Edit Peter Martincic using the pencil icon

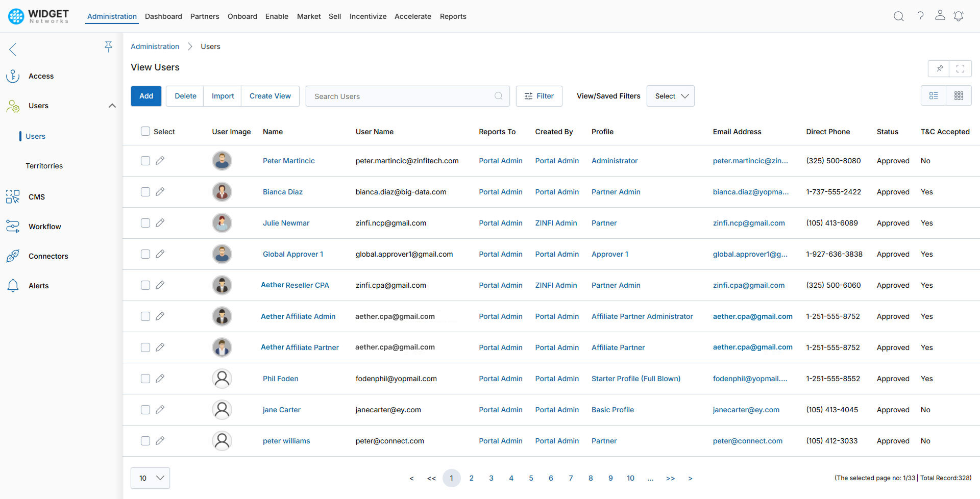(160, 160)
